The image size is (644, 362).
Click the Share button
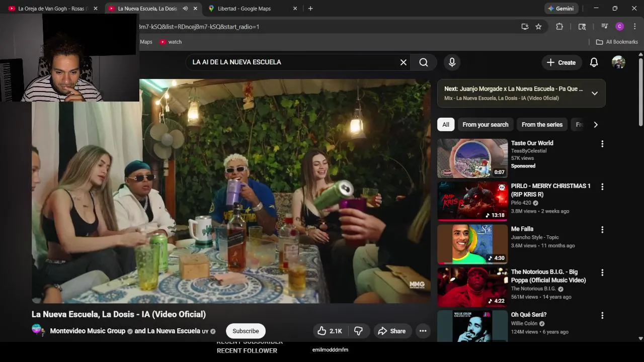(x=391, y=331)
